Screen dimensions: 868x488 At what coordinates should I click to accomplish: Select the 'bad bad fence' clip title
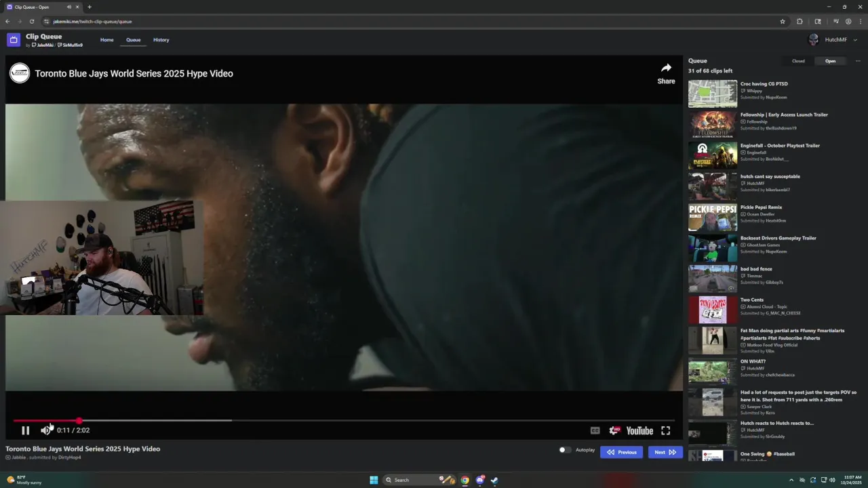click(x=756, y=269)
